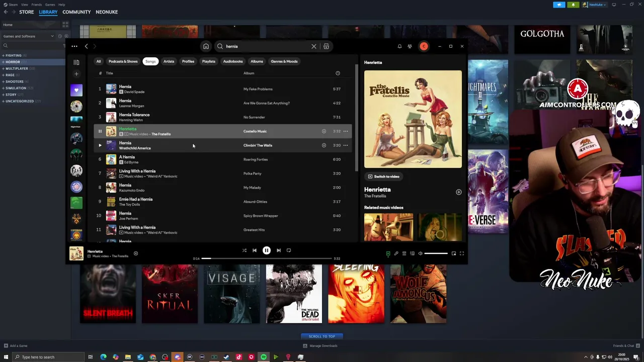Select Podcasts & Shows filter

[x=123, y=61]
